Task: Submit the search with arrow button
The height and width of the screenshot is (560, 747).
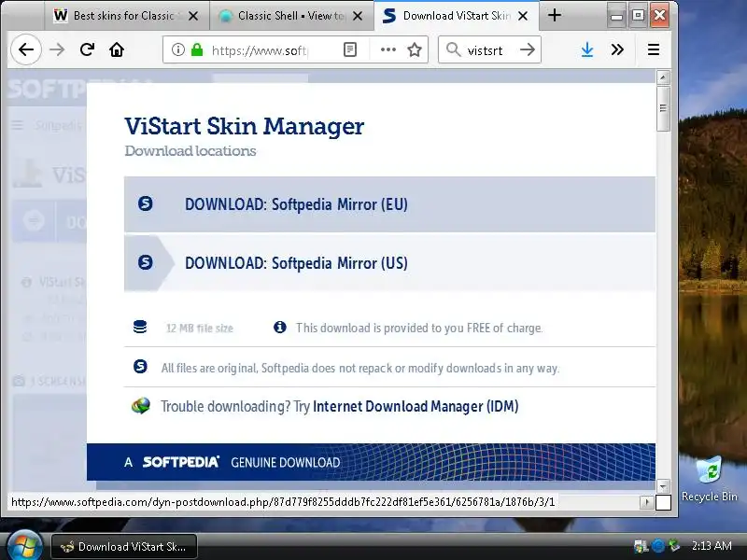Action: coord(528,49)
